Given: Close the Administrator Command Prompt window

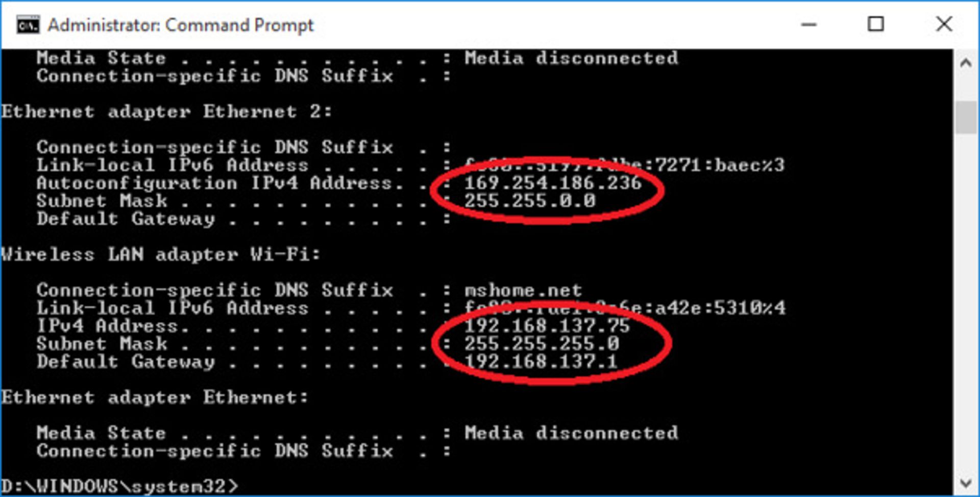Looking at the screenshot, I should click(944, 25).
